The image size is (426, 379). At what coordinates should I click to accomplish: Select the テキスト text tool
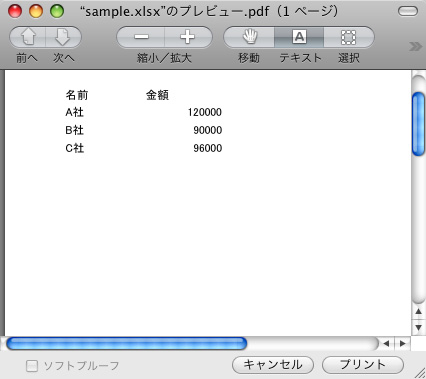point(299,37)
